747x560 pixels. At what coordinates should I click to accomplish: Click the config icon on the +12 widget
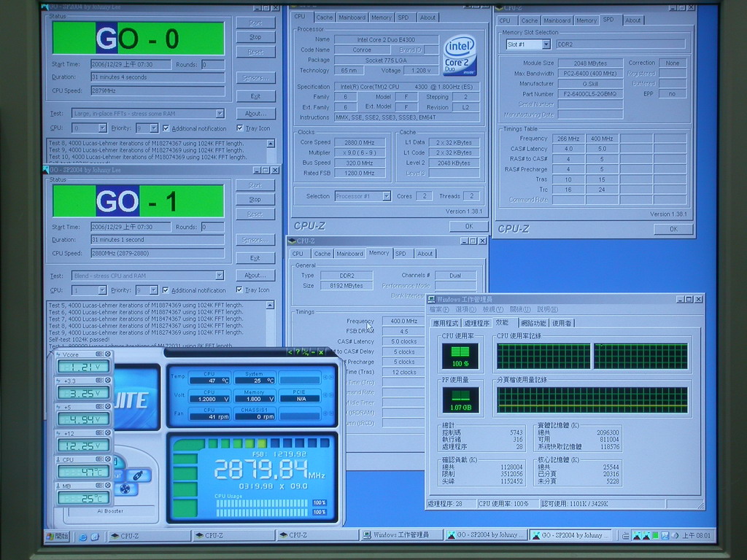pyautogui.click(x=100, y=433)
